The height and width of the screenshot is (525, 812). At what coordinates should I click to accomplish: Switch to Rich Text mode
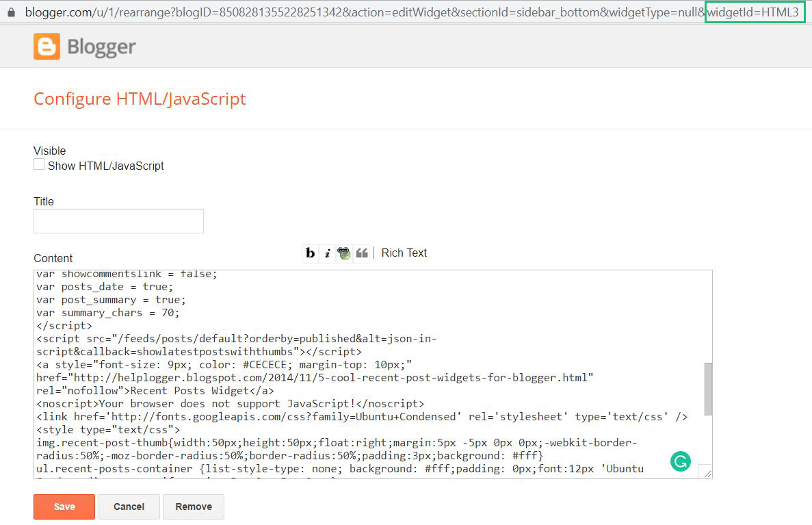click(404, 253)
